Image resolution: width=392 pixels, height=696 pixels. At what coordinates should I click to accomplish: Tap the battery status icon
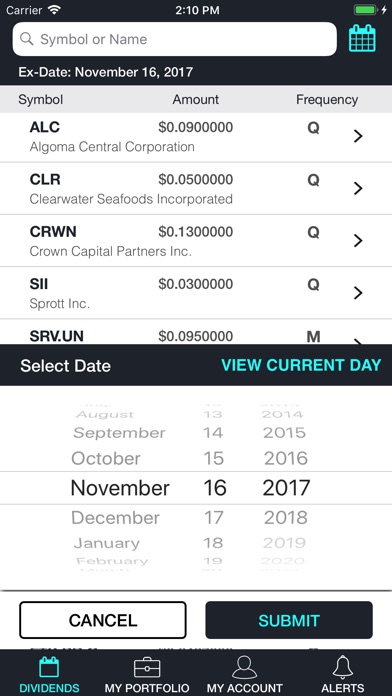[x=366, y=10]
